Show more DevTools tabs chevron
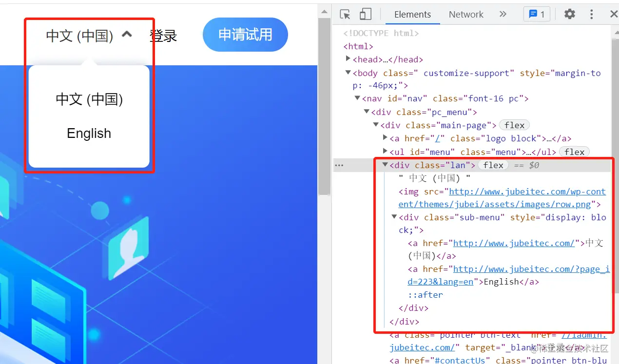The width and height of the screenshot is (619, 364). (503, 14)
